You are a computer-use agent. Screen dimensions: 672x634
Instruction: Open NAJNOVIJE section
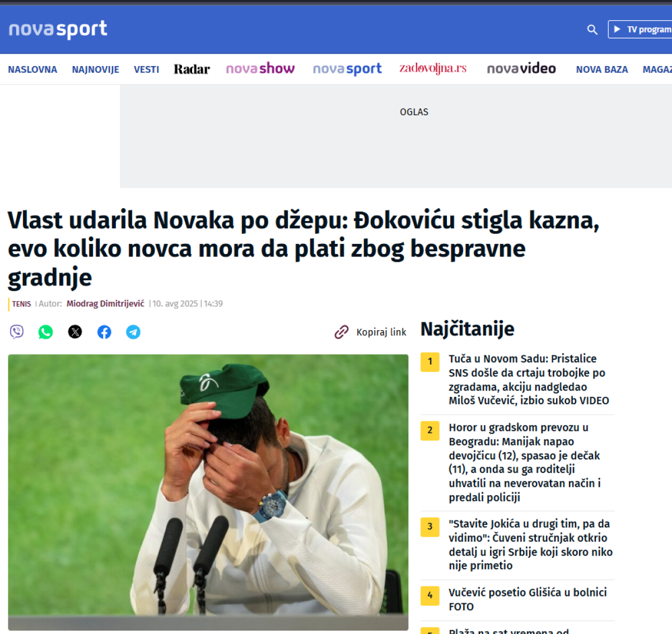pyautogui.click(x=96, y=69)
